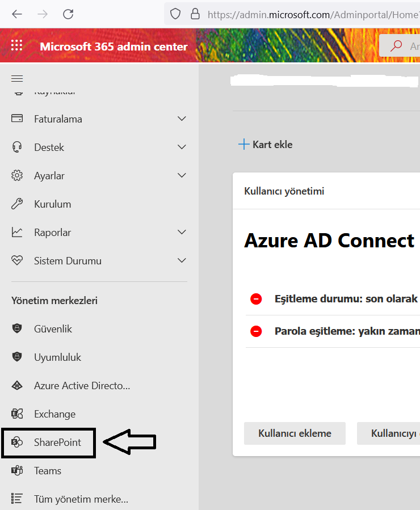Reload the page with the refresh icon
This screenshot has width=420, height=510.
(x=68, y=14)
